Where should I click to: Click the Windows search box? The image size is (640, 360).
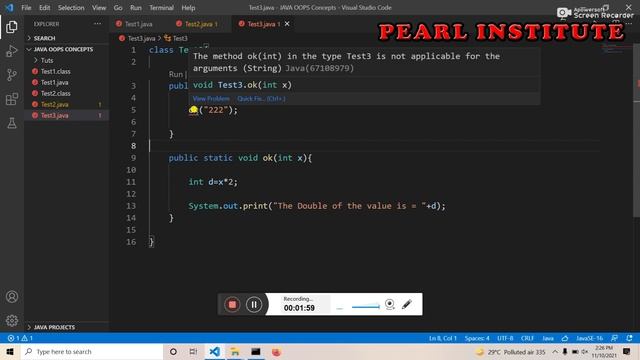92,352
